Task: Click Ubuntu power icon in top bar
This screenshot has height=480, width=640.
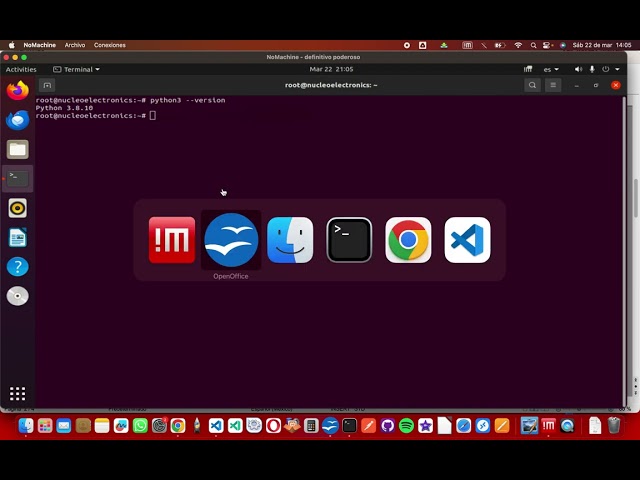Action: tap(606, 69)
